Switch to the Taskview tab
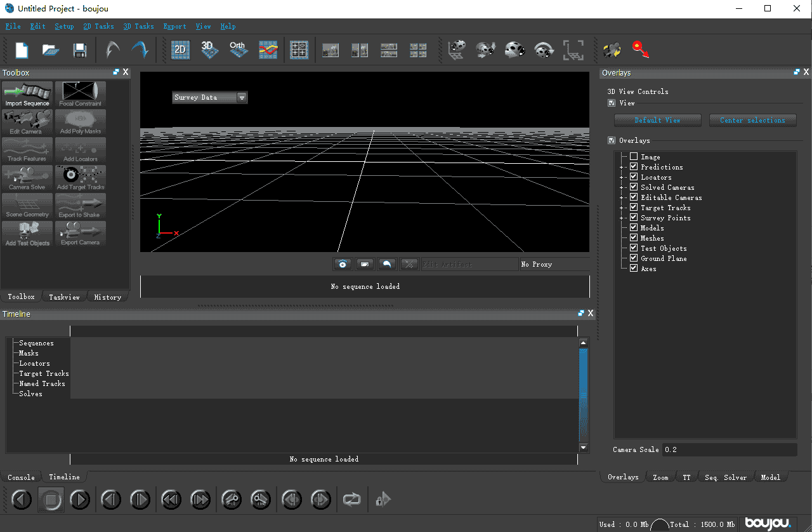Image resolution: width=812 pixels, height=532 pixels. [x=64, y=297]
